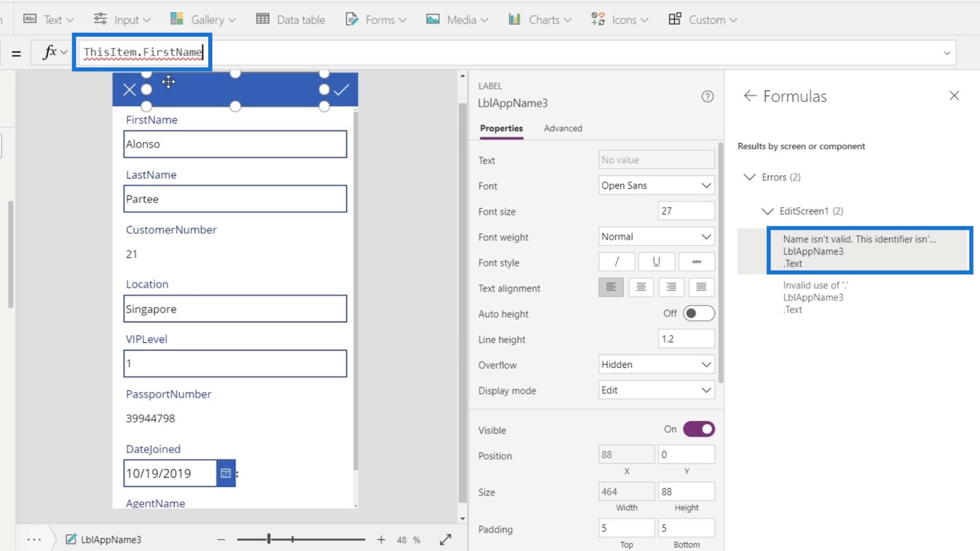Open the Font weight dropdown
The width and height of the screenshot is (980, 551).
click(x=656, y=237)
